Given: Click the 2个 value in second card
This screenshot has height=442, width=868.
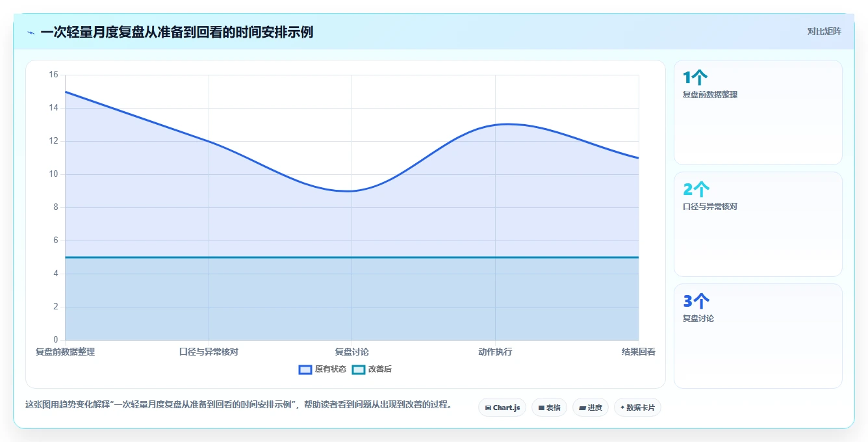Looking at the screenshot, I should point(696,190).
